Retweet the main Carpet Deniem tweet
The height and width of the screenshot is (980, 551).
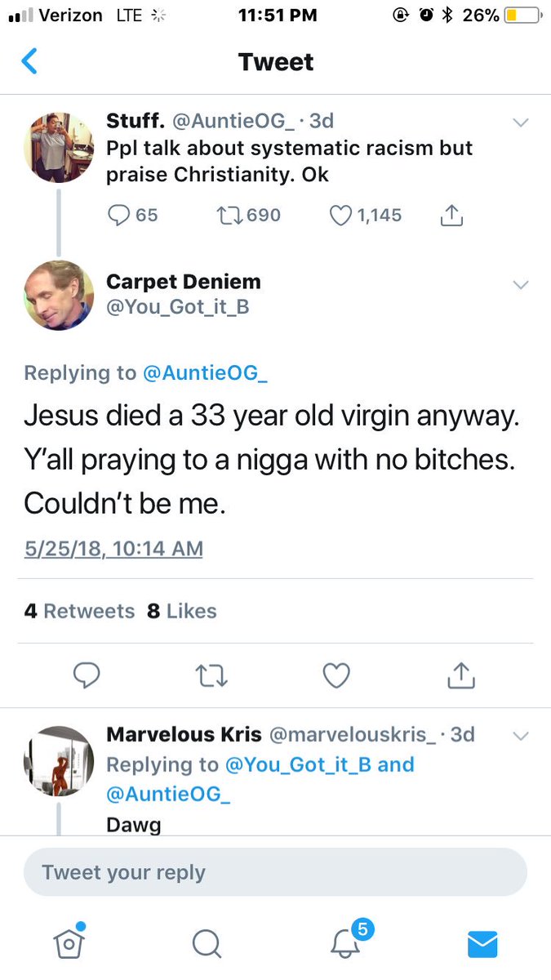click(213, 675)
